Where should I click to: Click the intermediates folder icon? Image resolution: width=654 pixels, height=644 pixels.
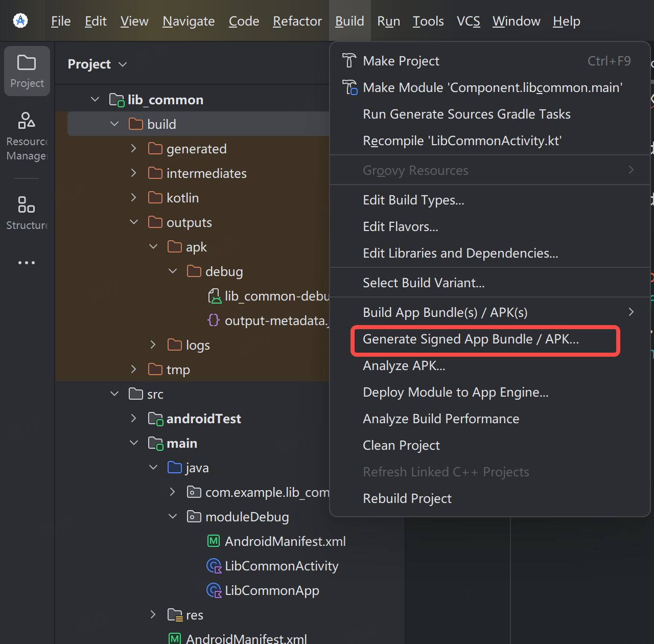(x=155, y=173)
